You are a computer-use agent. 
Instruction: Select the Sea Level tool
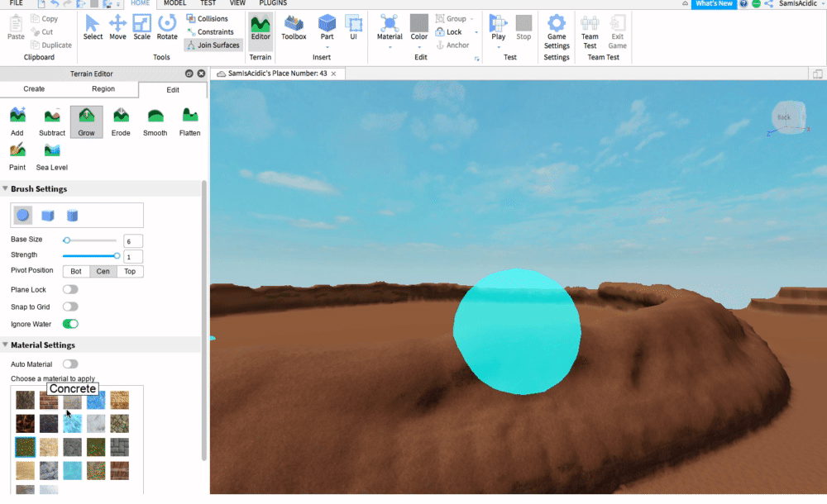click(x=51, y=156)
